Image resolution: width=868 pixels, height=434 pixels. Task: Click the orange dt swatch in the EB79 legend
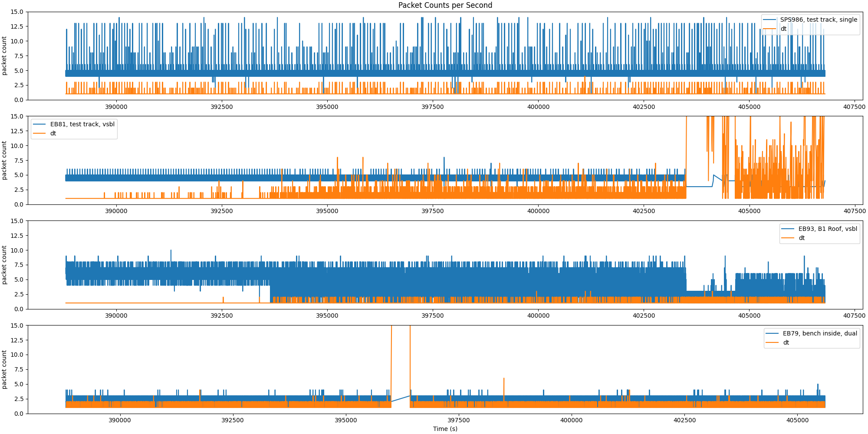click(773, 343)
